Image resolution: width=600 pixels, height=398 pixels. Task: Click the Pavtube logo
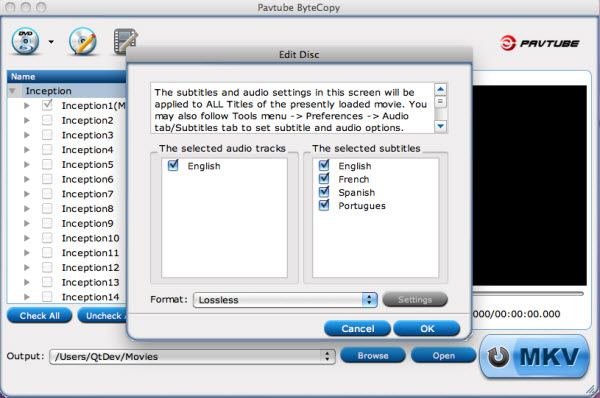pos(539,43)
